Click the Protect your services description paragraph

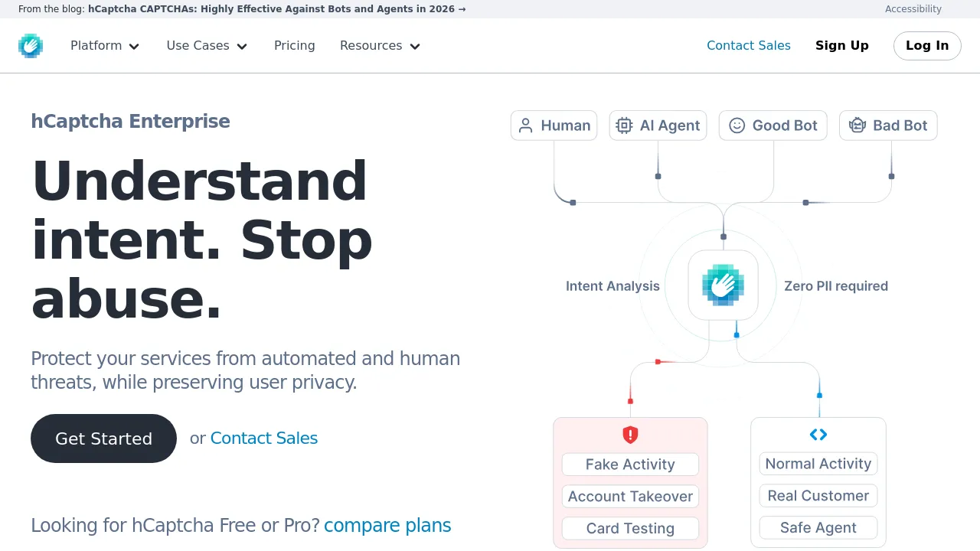pos(246,370)
